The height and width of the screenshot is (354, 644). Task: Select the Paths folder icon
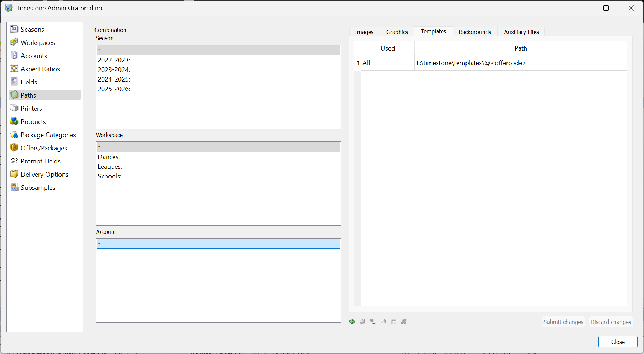point(14,95)
